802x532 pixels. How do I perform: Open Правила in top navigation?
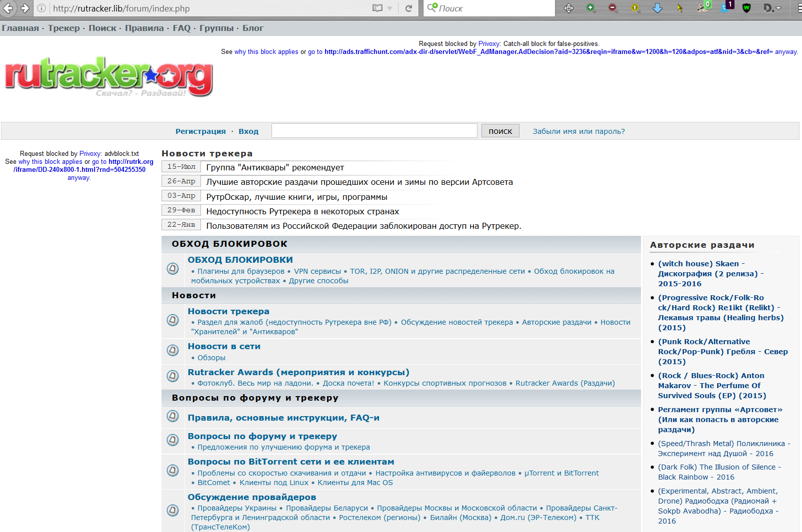(x=144, y=28)
